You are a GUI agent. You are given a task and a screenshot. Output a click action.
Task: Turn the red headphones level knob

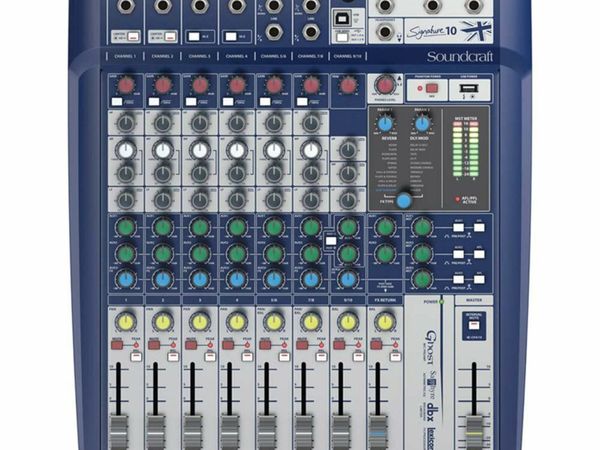tap(386, 85)
